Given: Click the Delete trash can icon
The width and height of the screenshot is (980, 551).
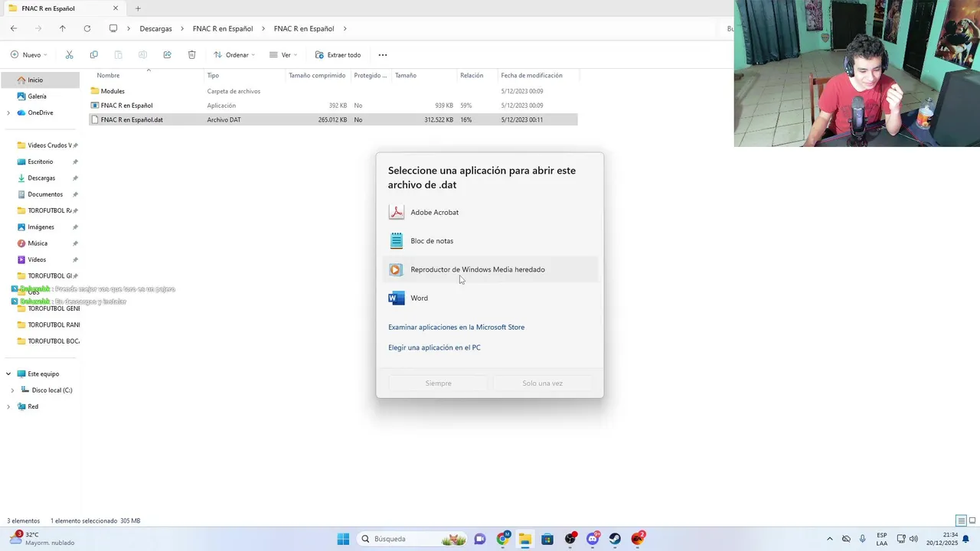Looking at the screenshot, I should pos(191,55).
